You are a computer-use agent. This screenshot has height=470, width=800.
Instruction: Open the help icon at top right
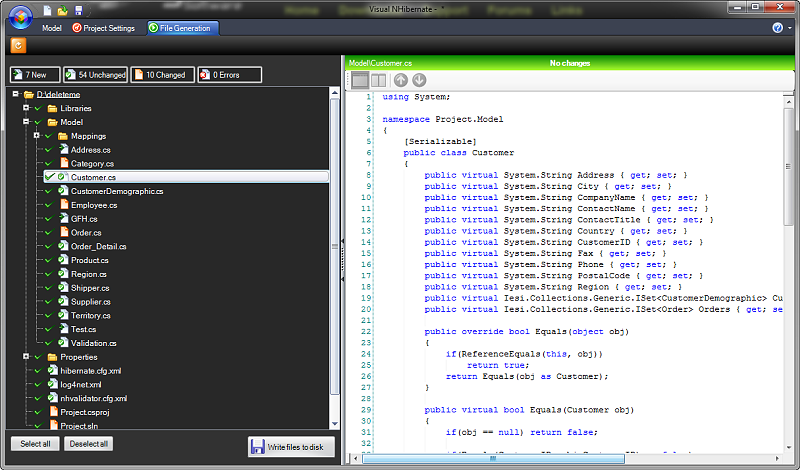(x=777, y=28)
